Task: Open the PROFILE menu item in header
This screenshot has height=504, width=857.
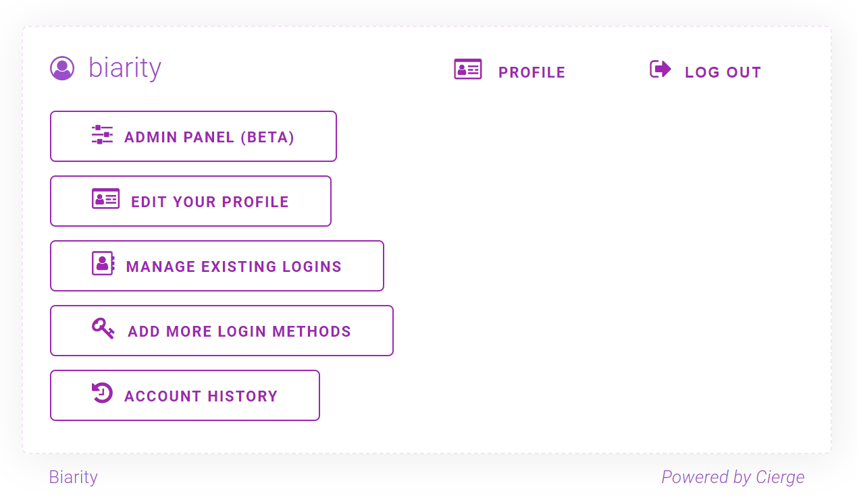Action: pos(531,72)
